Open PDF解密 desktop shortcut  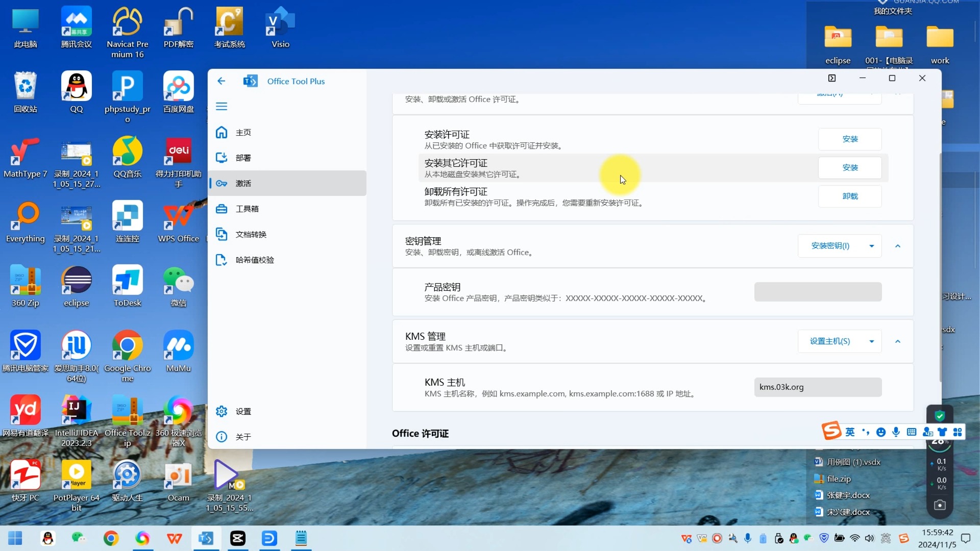179,29
